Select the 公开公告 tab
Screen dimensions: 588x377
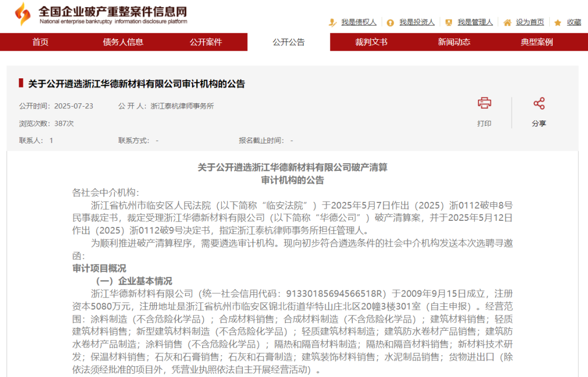(289, 42)
